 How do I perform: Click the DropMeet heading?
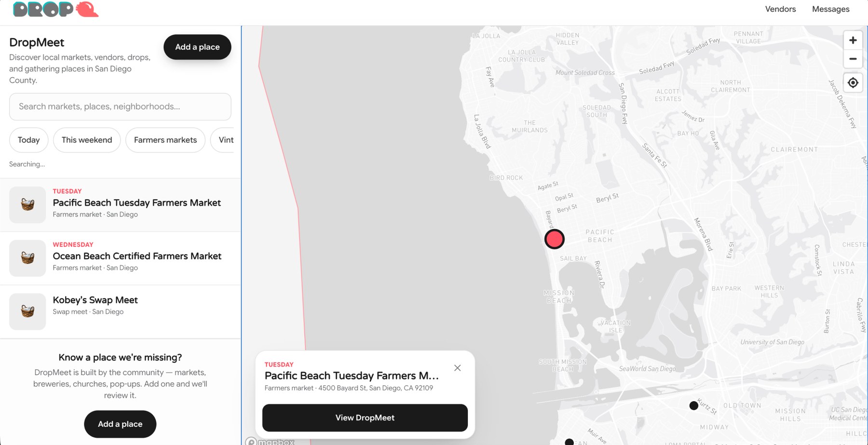tap(37, 42)
